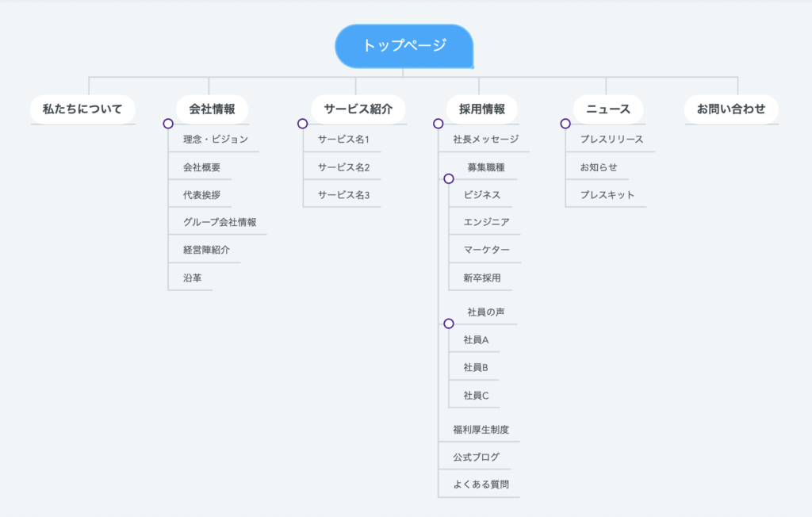Select the 理念・ビジョン item
This screenshot has height=517, width=812.
[216, 140]
